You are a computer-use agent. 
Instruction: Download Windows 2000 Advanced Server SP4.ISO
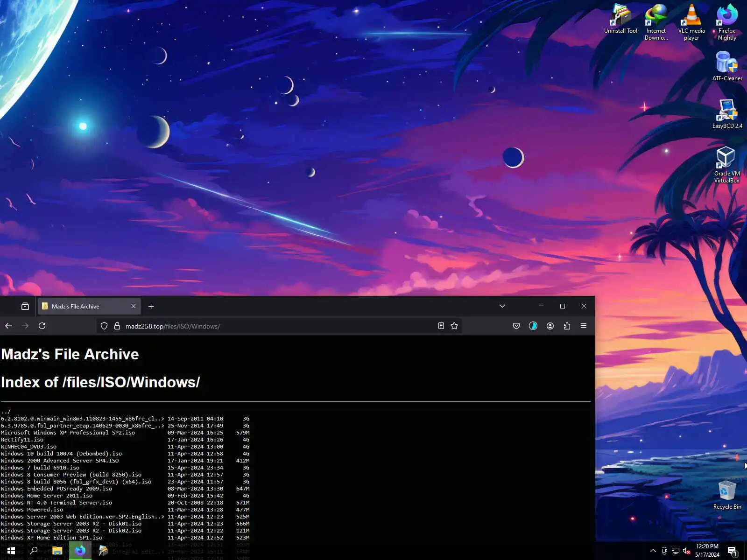pyautogui.click(x=60, y=461)
